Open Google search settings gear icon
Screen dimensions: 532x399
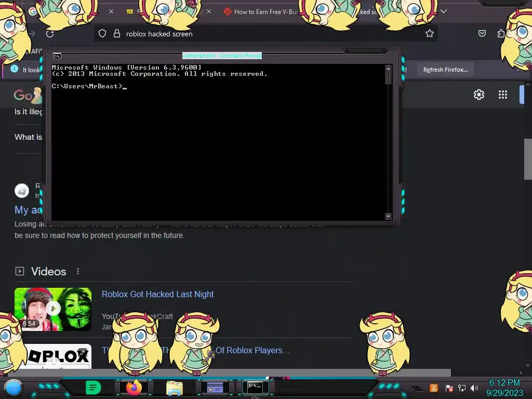tap(478, 95)
